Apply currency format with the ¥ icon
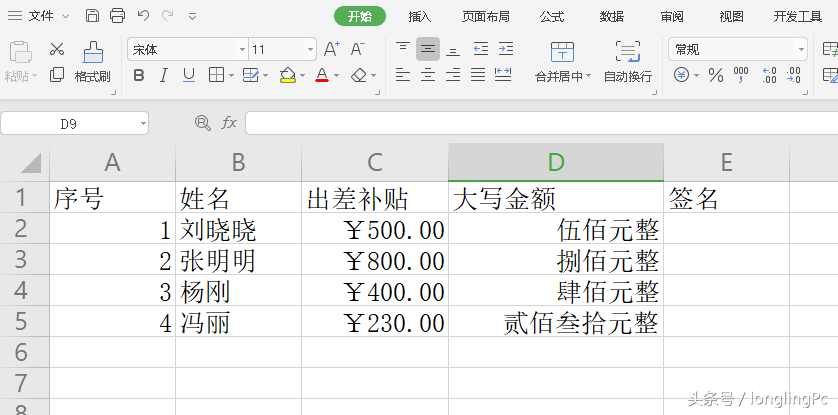Image resolution: width=838 pixels, height=415 pixels. [681, 75]
